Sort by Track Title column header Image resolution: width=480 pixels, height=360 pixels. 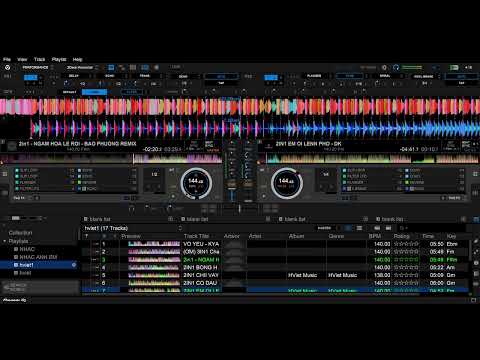(196, 236)
